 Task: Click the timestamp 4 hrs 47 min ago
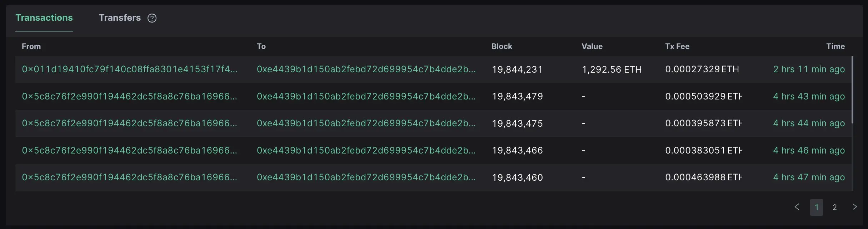click(809, 177)
